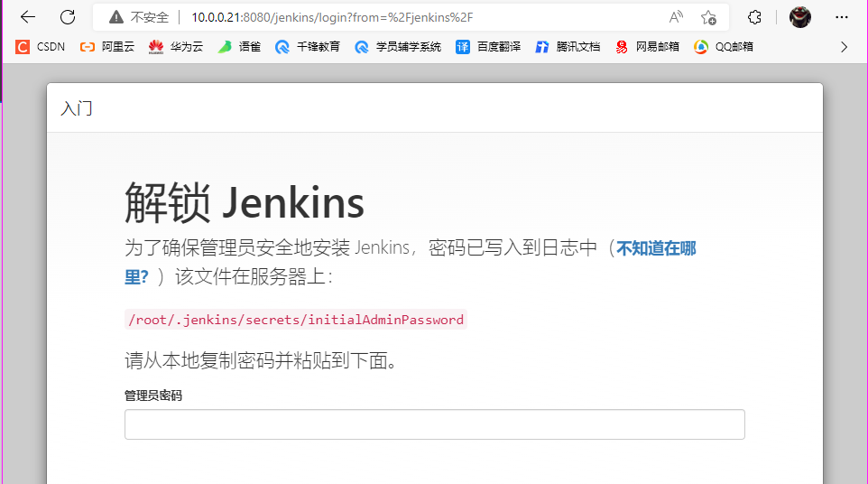Open the QQ邮箱 bookmark
Image resolution: width=868 pixels, height=484 pixels.
pos(724,47)
